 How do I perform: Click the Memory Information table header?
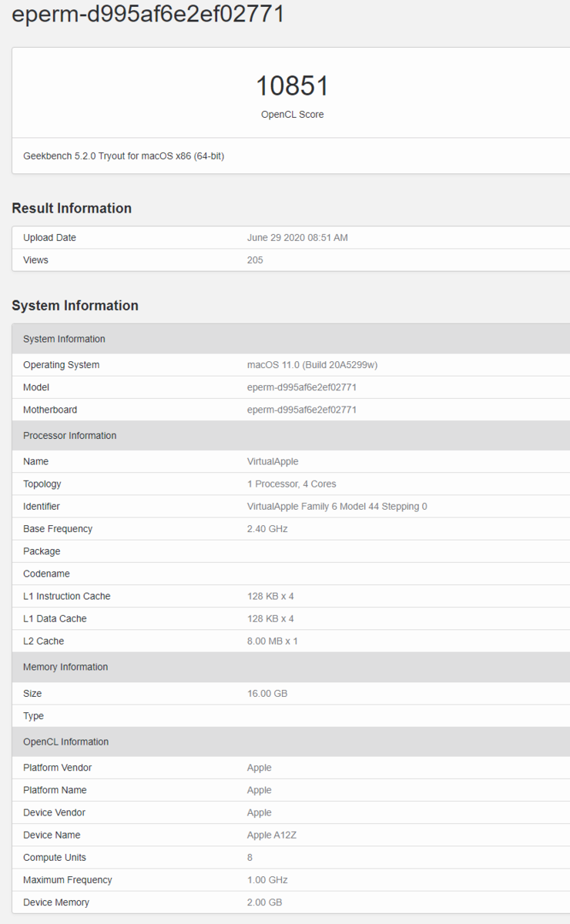291,668
